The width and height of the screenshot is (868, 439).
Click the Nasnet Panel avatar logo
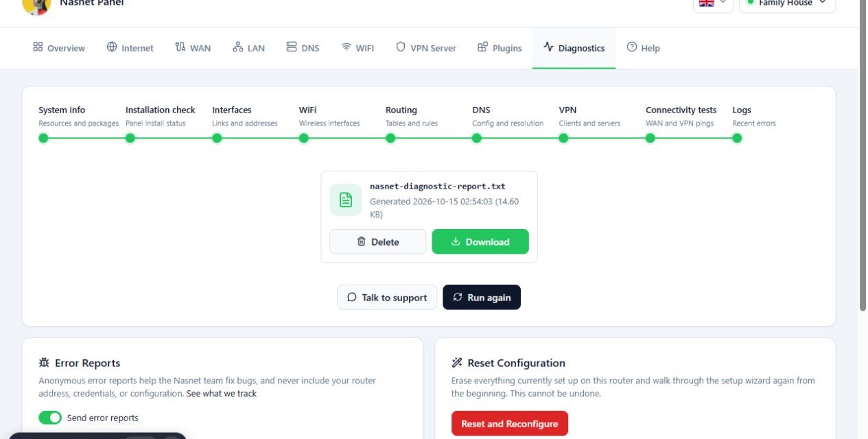click(x=36, y=4)
